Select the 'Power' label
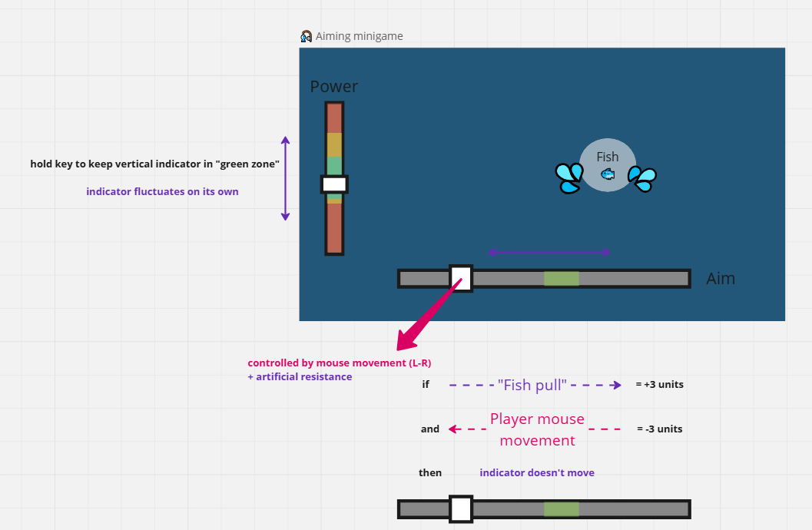 point(333,87)
